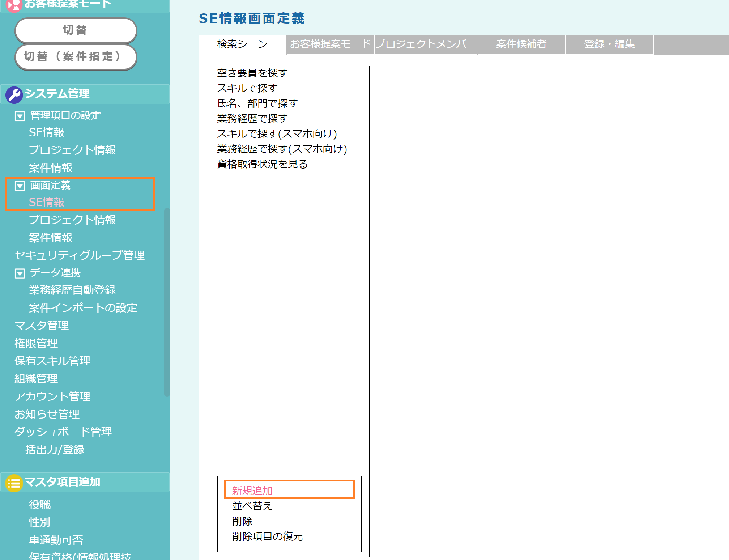Collapse the 画面定義 tree section
Viewport: 729px width, 560px height.
coord(20,186)
